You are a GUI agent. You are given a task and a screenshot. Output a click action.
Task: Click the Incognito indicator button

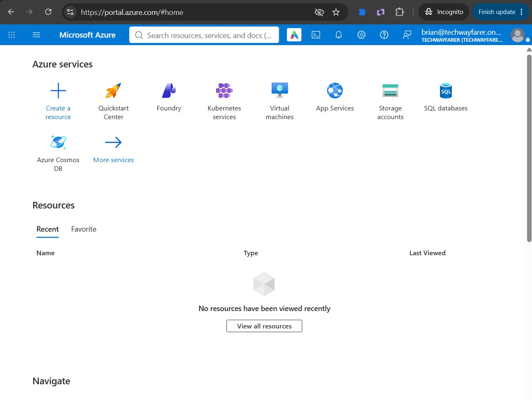tap(444, 12)
